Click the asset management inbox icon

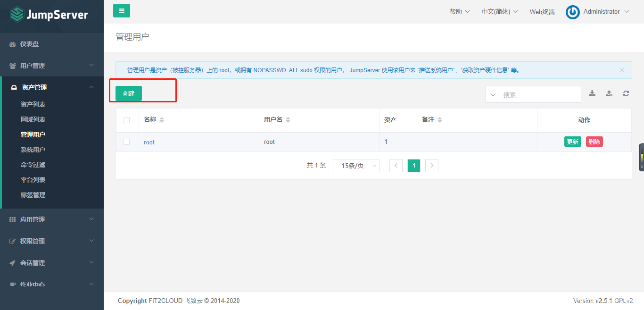(14, 87)
